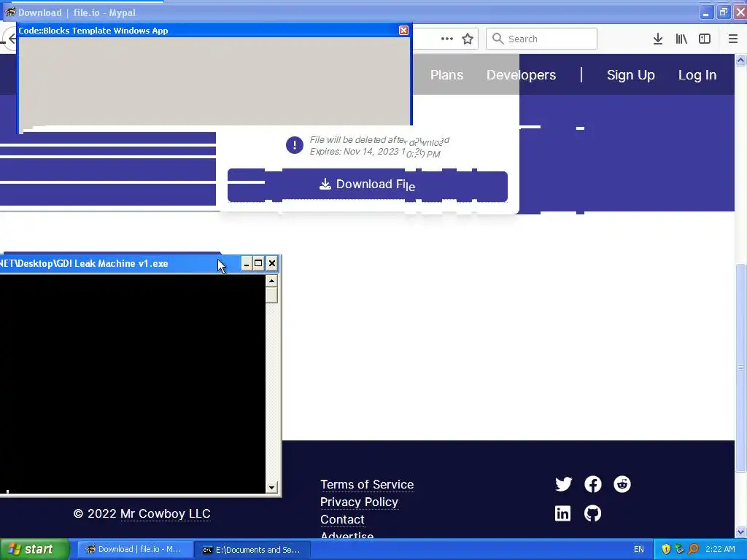Close the Code::Blocks Template Windows App
747x560 pixels.
coord(403,31)
